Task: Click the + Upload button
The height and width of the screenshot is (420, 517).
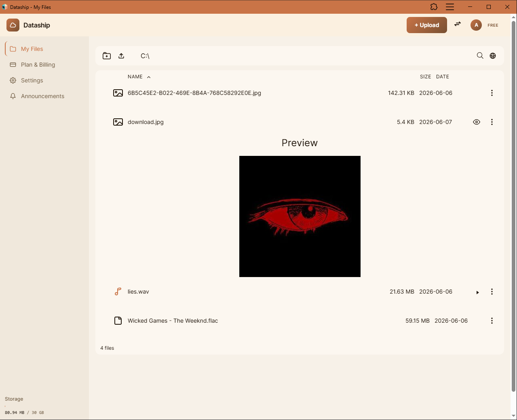Action: (x=426, y=25)
